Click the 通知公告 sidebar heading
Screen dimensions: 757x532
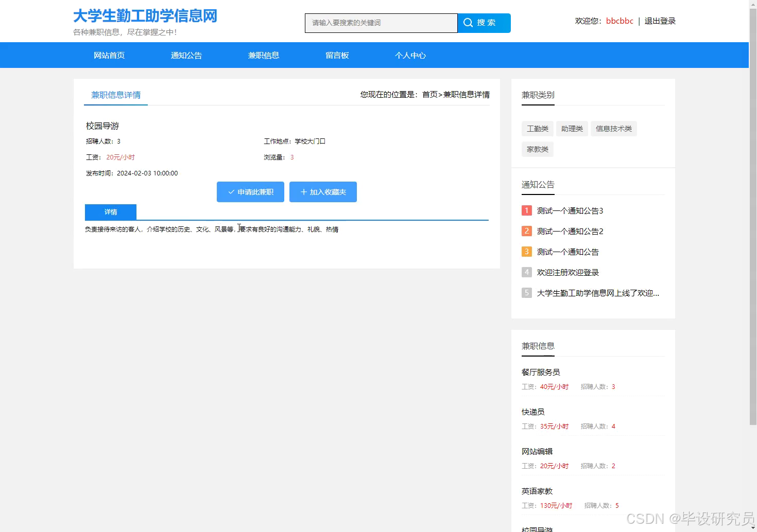coord(538,184)
